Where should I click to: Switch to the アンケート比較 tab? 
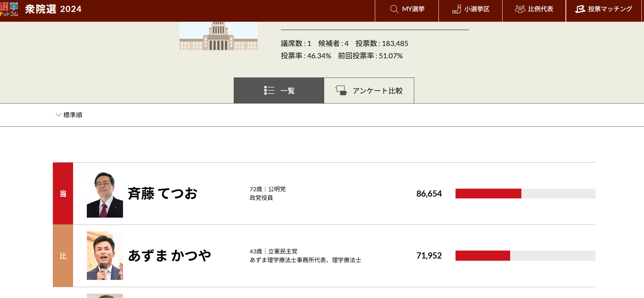(x=369, y=91)
